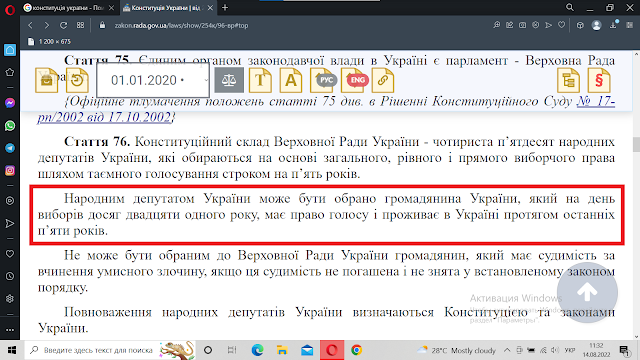This screenshot has height=360, width=640.
Task: Open the sidebar flow arrow icon
Action: point(10,223)
